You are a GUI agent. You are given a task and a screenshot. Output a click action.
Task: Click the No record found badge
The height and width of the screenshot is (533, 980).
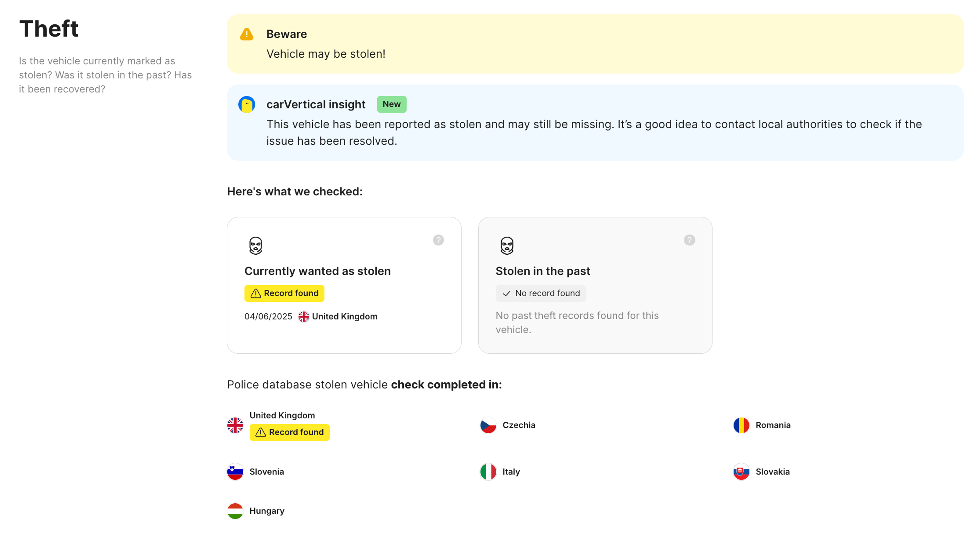click(x=541, y=293)
